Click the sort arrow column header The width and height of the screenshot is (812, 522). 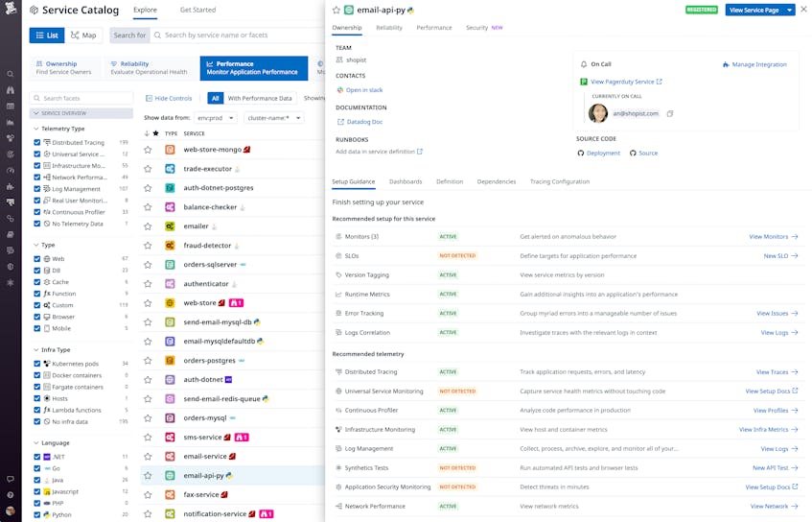pos(147,133)
